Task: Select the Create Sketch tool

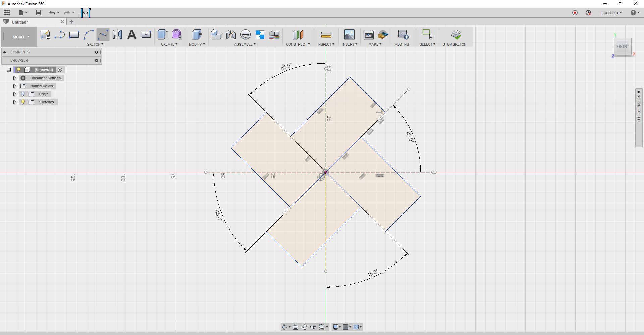Action: (x=45, y=35)
